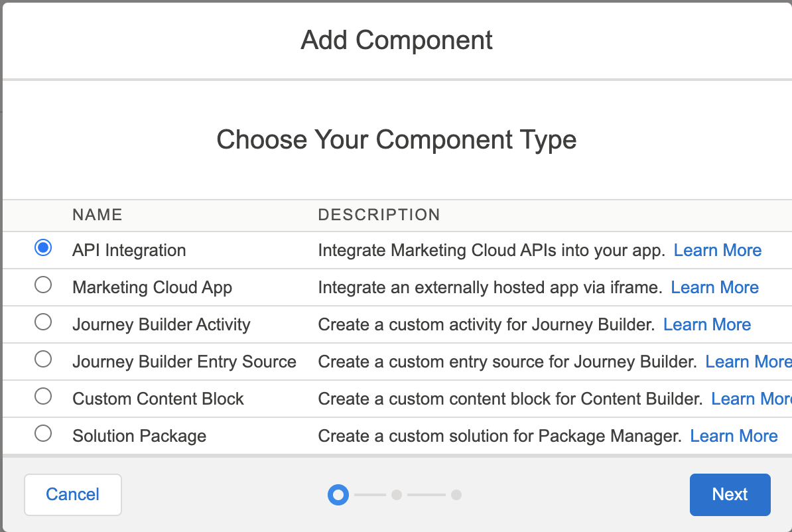Click the first active progress step indicator
Image resolution: width=792 pixels, height=532 pixels.
click(338, 495)
